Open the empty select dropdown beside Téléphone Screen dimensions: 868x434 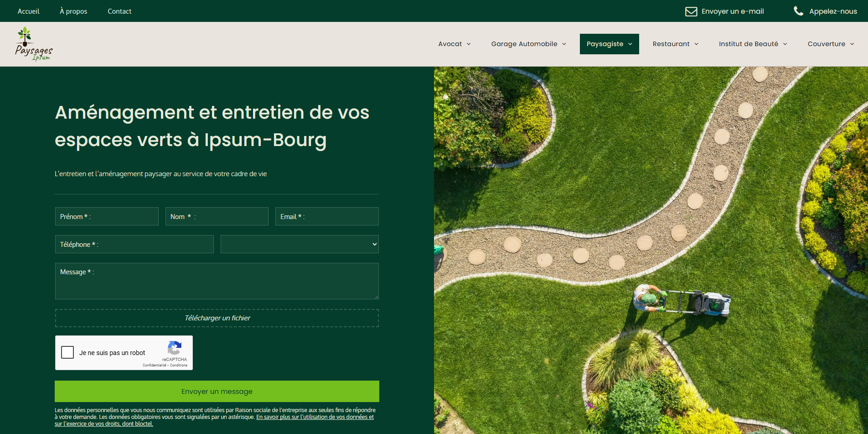(x=300, y=244)
